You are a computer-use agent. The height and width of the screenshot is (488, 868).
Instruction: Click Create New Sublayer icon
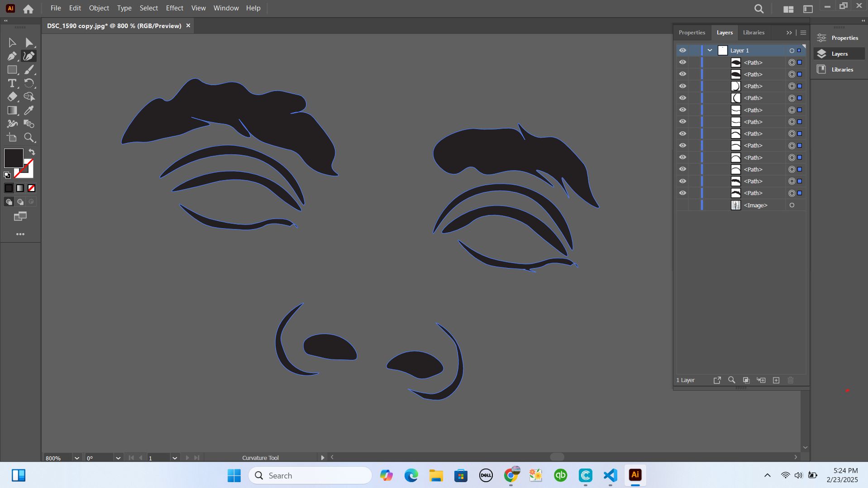click(x=761, y=380)
